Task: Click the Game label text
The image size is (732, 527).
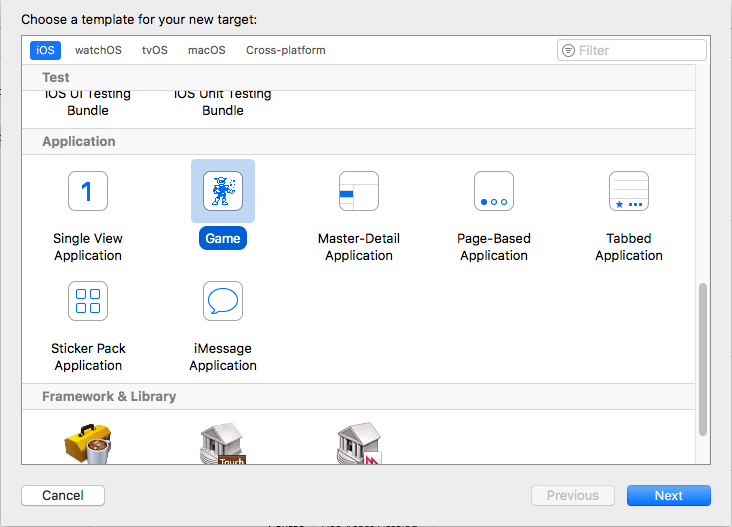Action: [223, 239]
